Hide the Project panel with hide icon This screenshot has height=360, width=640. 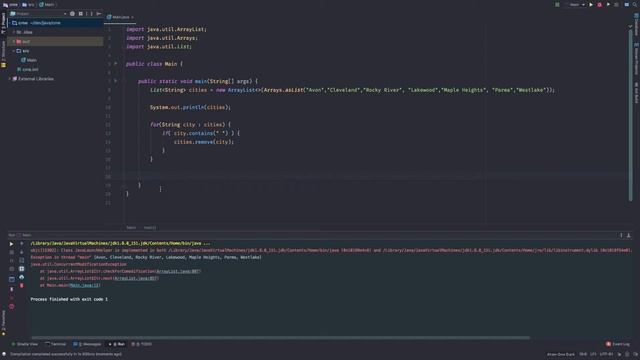(98, 13)
